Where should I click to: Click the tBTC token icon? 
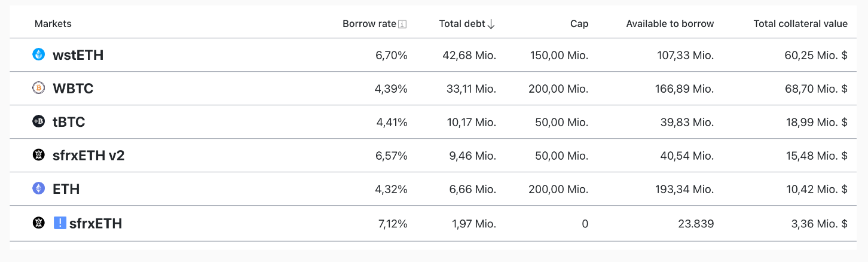tap(39, 121)
